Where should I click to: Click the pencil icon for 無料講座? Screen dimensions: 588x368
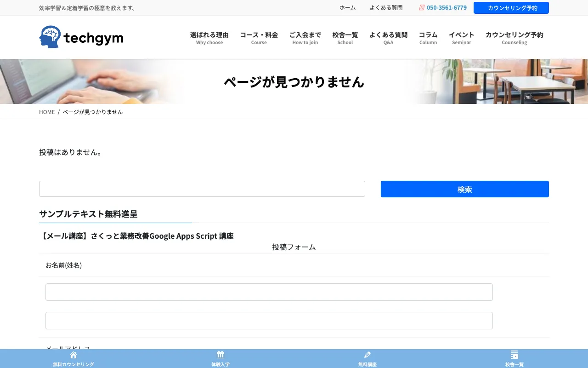[x=367, y=355]
